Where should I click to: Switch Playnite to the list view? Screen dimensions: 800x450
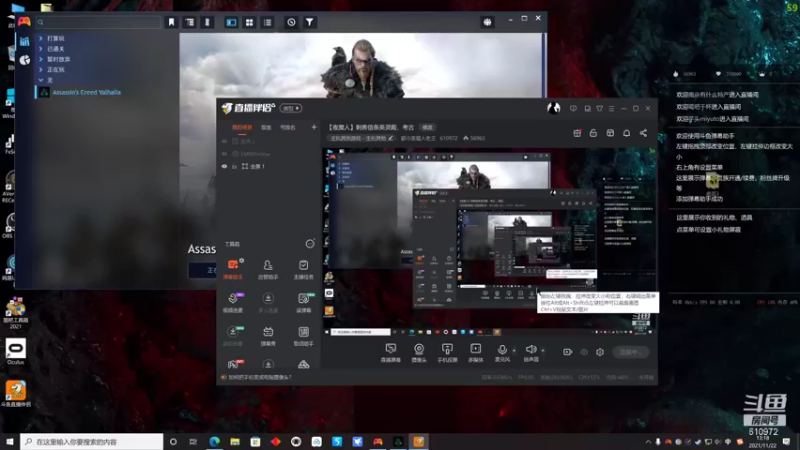click(x=267, y=22)
